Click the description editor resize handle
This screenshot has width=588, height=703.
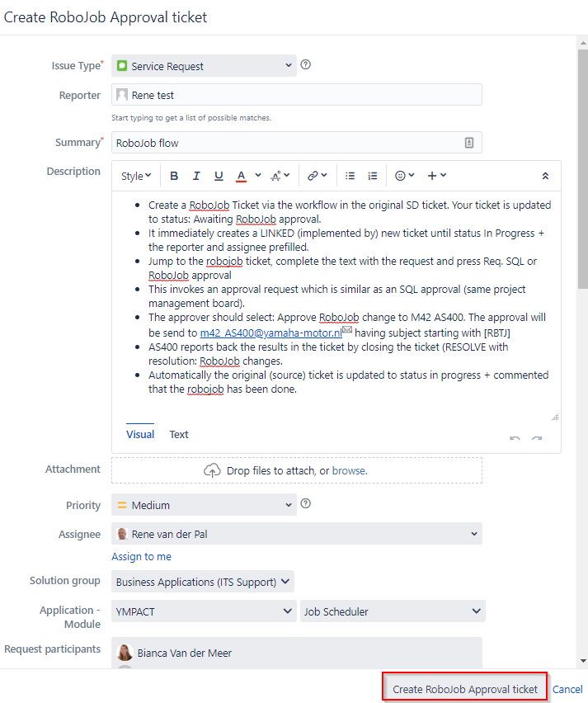pos(555,417)
